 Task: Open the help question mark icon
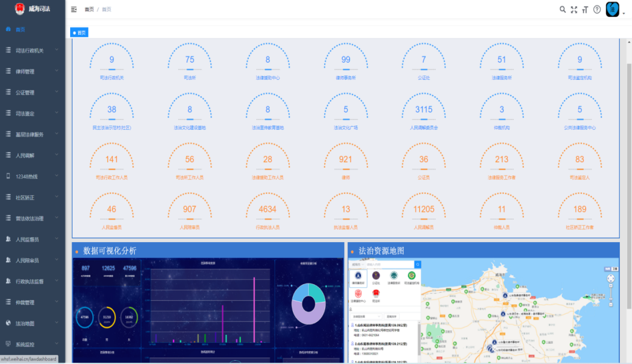click(597, 9)
